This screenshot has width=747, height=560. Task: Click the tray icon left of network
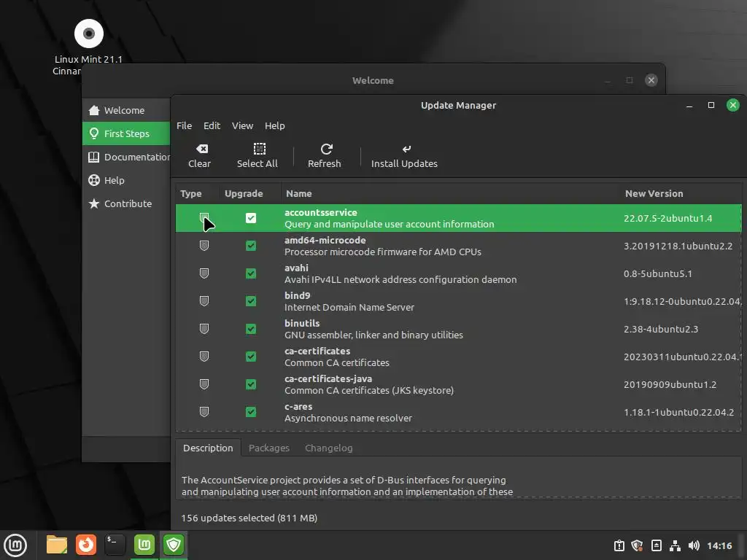(x=656, y=545)
